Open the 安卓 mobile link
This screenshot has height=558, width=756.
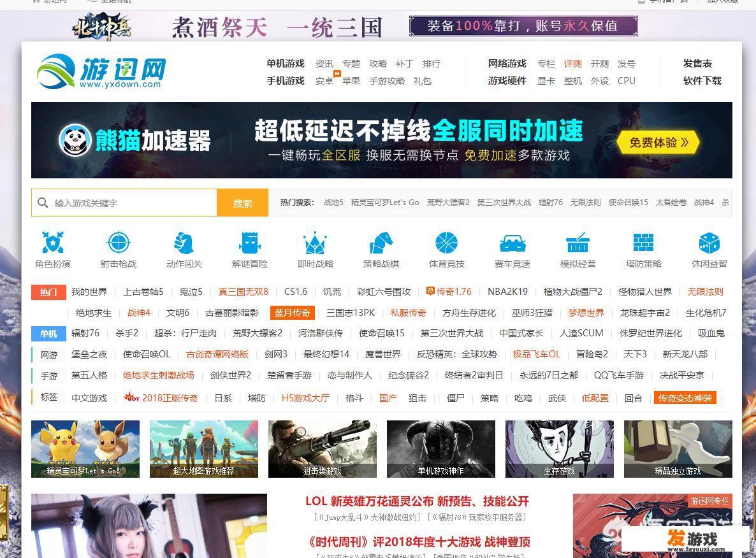[324, 81]
